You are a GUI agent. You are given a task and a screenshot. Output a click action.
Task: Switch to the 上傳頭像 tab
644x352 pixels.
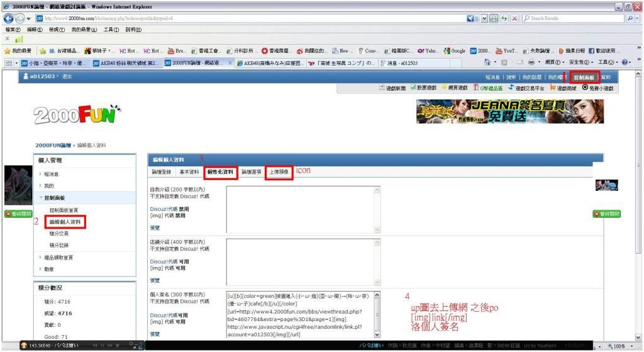pos(279,172)
